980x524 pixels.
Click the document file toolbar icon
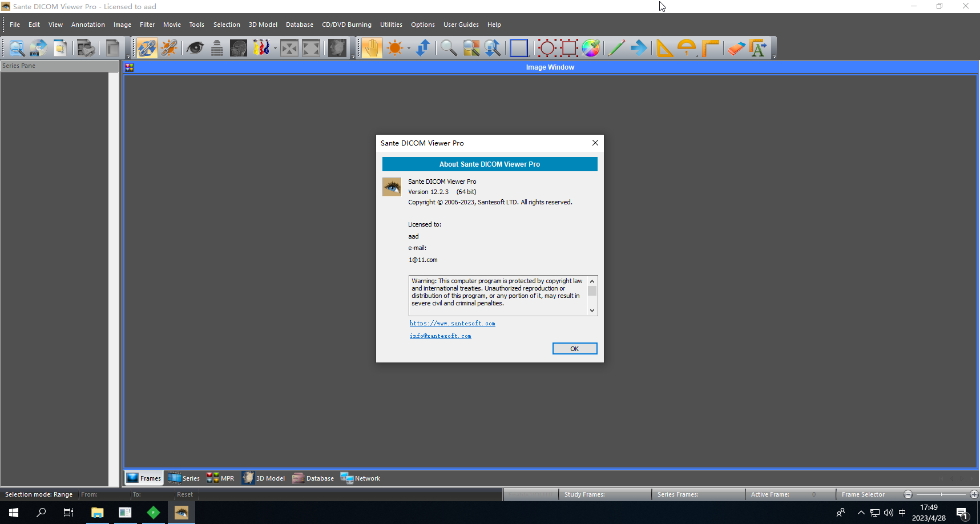tap(60, 48)
